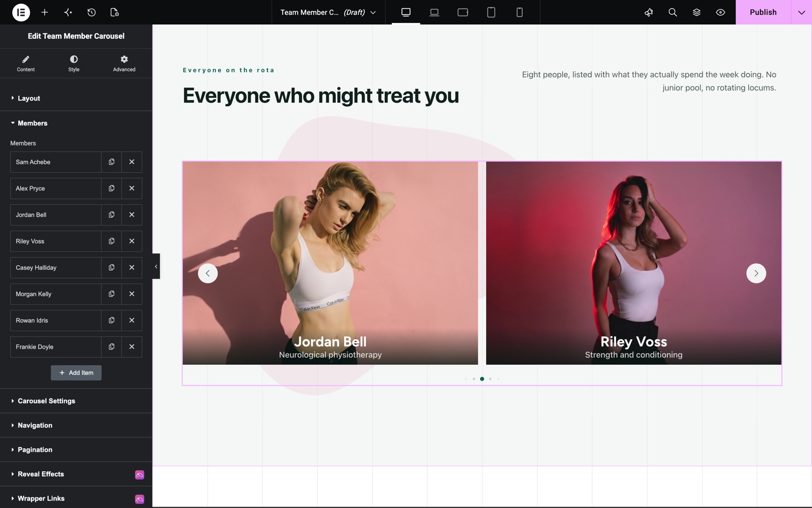Image resolution: width=812 pixels, height=508 pixels.
Task: Click the add element plus icon
Action: (45, 12)
